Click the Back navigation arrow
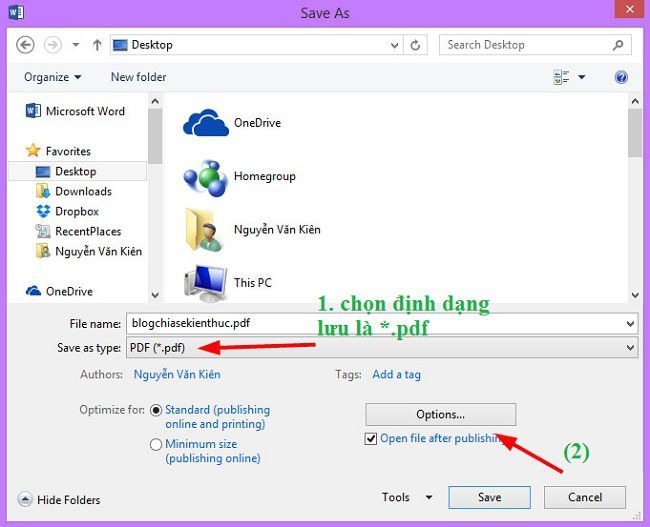Viewport: 650px width, 527px height. click(x=25, y=45)
